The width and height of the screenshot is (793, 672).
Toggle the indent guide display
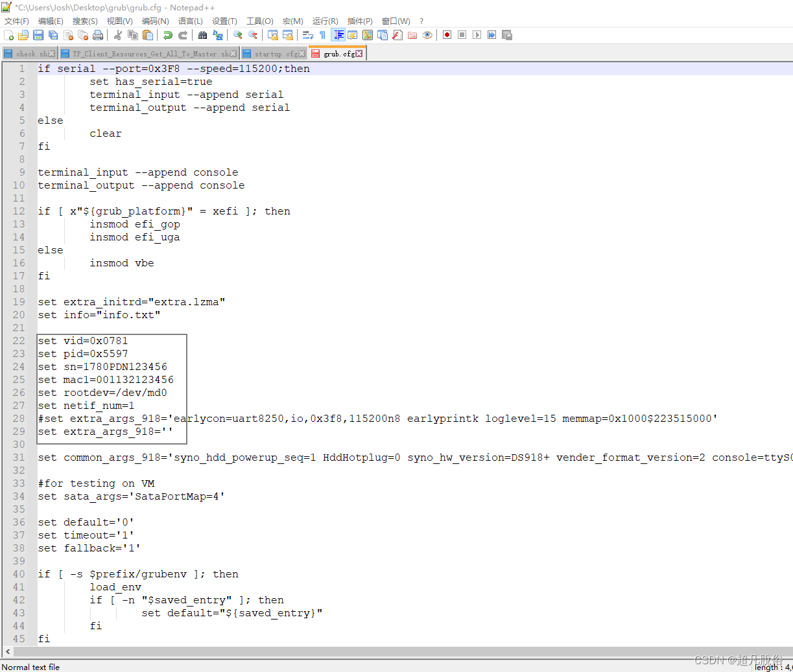[338, 35]
